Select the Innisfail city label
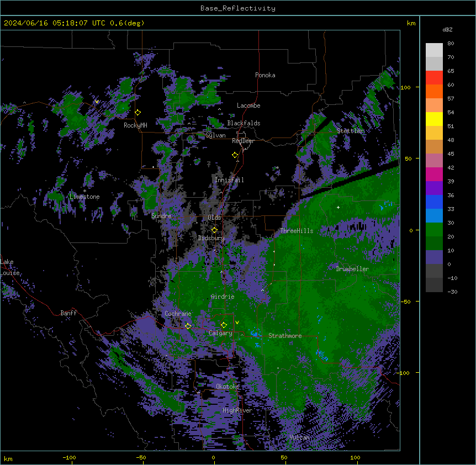476x465 pixels. click(x=229, y=180)
